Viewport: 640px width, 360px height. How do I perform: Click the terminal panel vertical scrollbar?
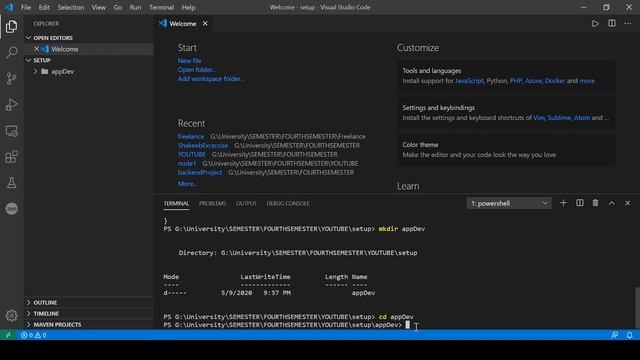(x=637, y=308)
